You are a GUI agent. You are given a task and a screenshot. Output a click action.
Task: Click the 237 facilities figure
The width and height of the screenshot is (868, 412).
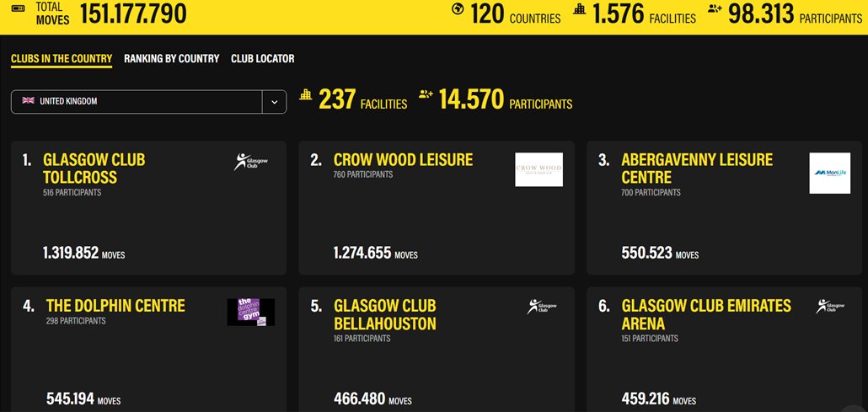pyautogui.click(x=337, y=99)
